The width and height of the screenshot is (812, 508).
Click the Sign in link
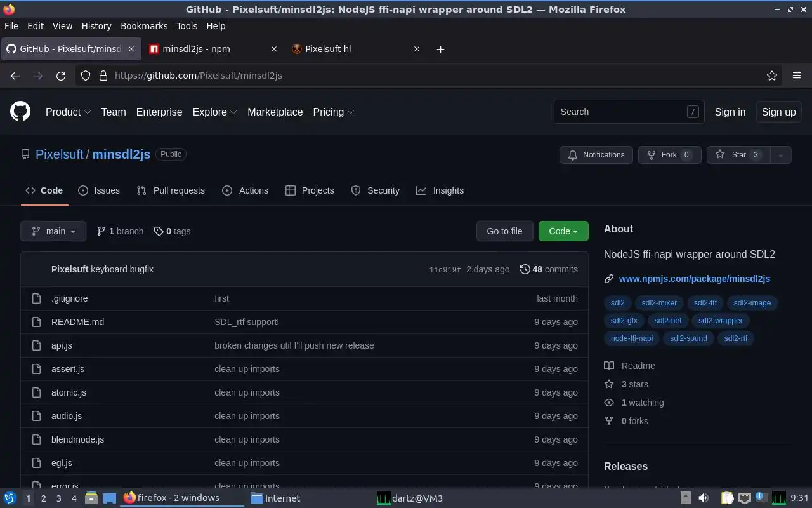point(730,112)
